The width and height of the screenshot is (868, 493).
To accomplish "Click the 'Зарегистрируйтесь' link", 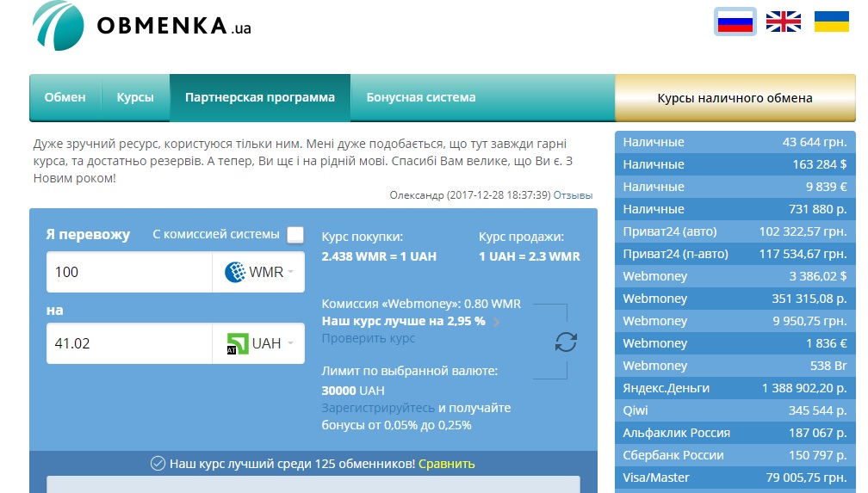I will coord(378,408).
